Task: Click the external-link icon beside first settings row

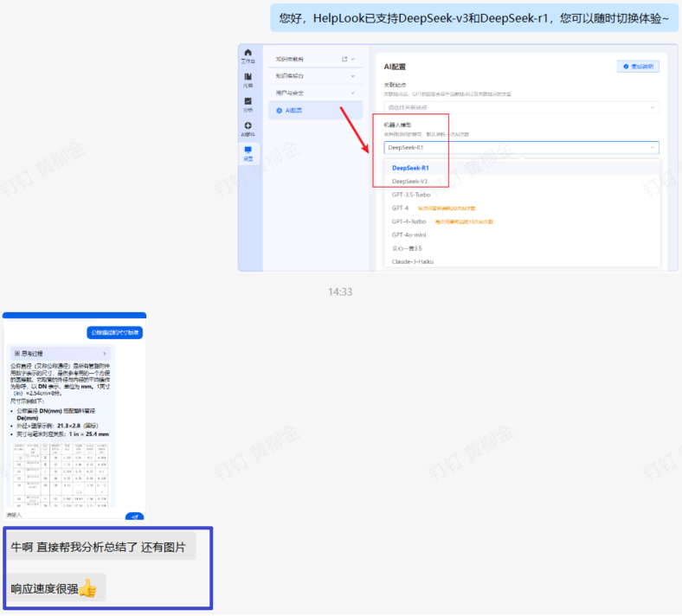Action: [344, 59]
